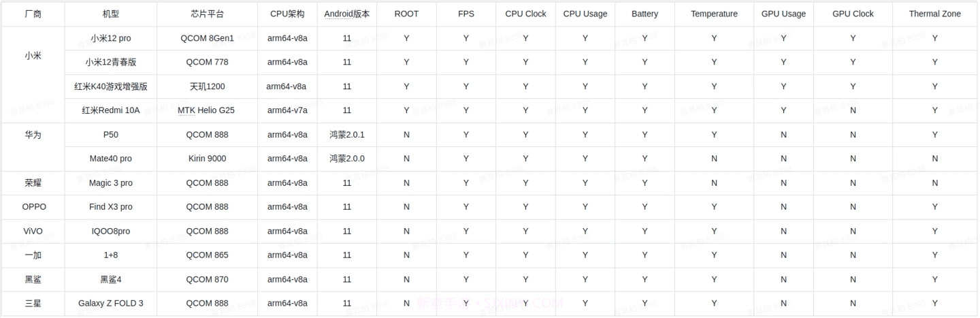Screen dimensions: 980x318
Task: Click the 天玑1200 chip cell
Action: (207, 86)
